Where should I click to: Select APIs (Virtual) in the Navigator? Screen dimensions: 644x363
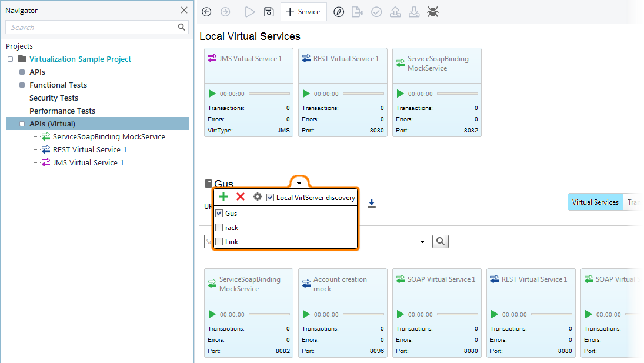click(59, 124)
